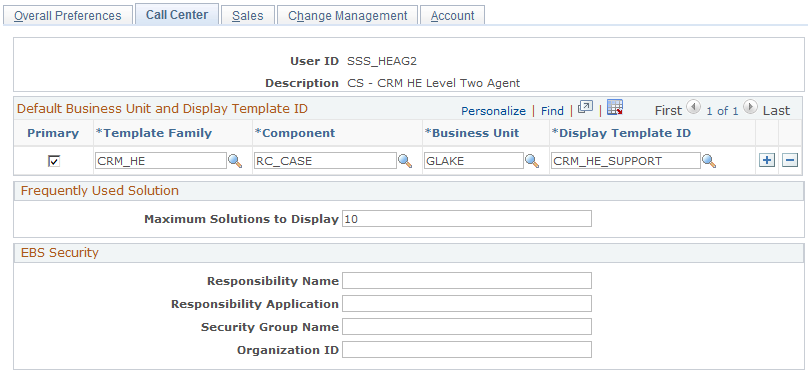Sort by Display Template ID header
The height and width of the screenshot is (373, 808).
621,133
